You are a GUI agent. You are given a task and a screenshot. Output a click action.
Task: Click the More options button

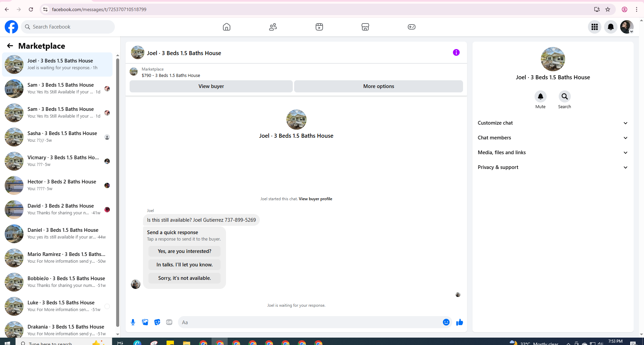coord(379,86)
